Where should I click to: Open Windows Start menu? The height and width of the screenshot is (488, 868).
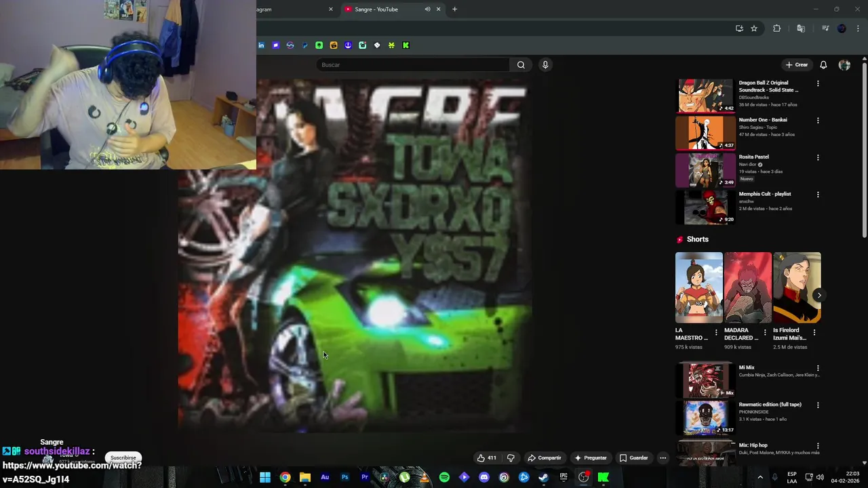(265, 477)
